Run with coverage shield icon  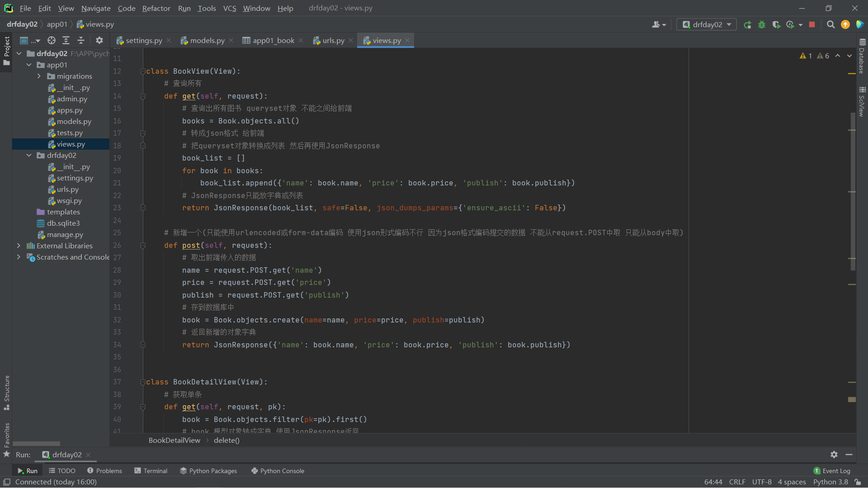[776, 25]
